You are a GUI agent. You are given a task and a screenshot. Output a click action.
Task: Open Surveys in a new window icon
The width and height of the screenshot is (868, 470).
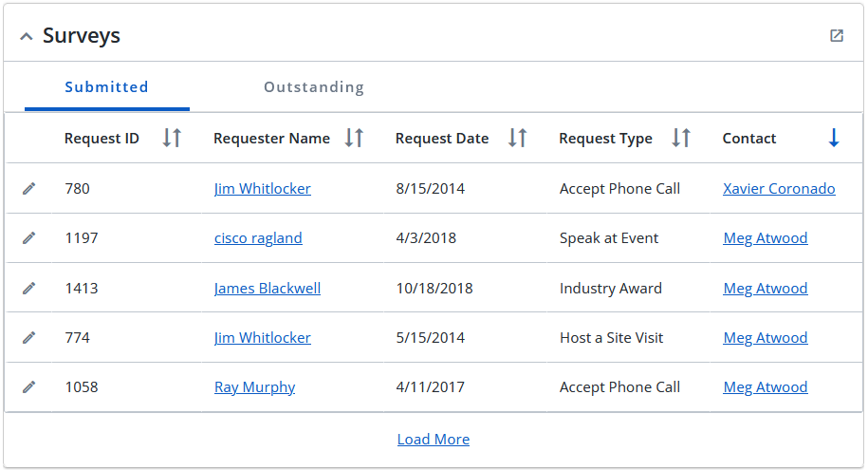[837, 35]
